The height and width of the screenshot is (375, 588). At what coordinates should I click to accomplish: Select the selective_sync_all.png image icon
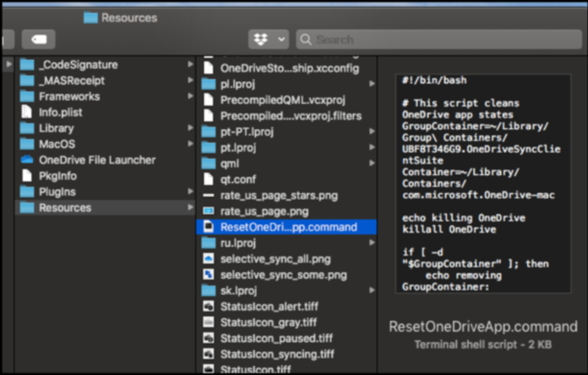tap(209, 258)
